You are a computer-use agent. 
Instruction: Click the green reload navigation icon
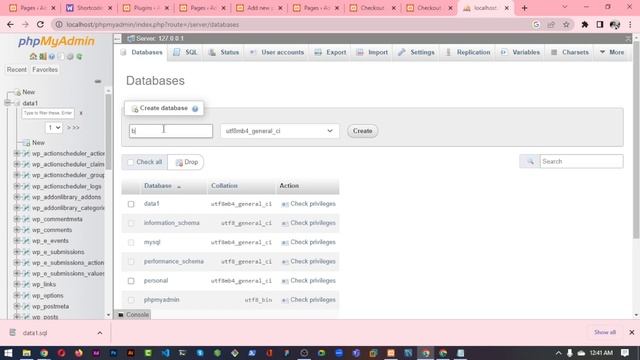click(80, 56)
